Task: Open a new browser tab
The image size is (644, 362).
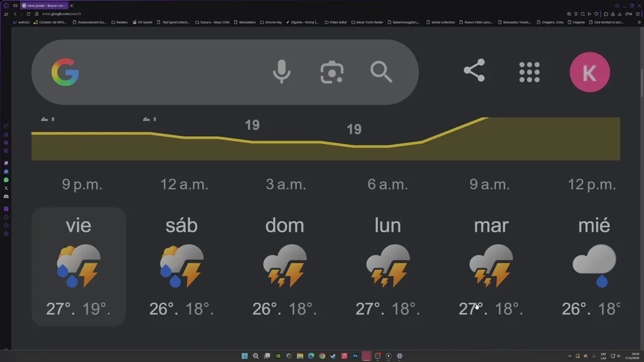Action: (71, 6)
